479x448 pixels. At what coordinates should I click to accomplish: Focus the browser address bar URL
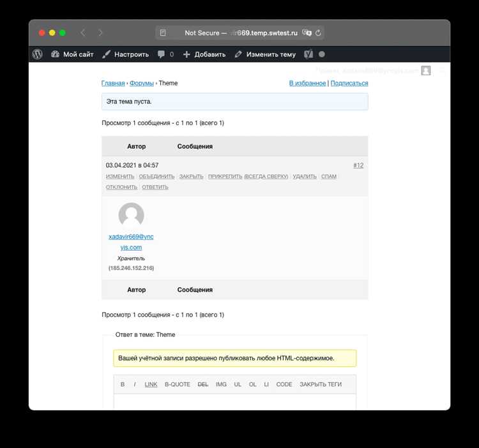241,33
